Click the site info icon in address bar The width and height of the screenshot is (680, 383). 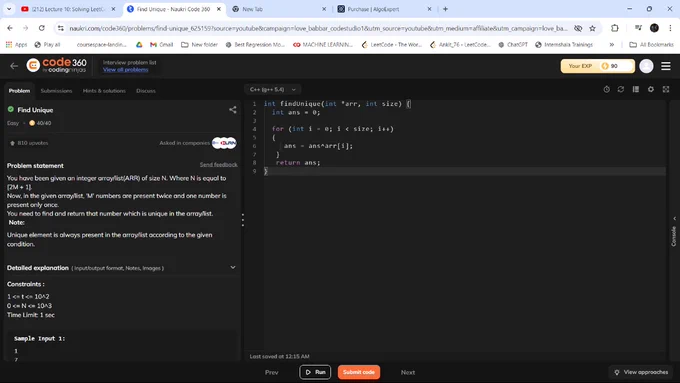click(60, 28)
